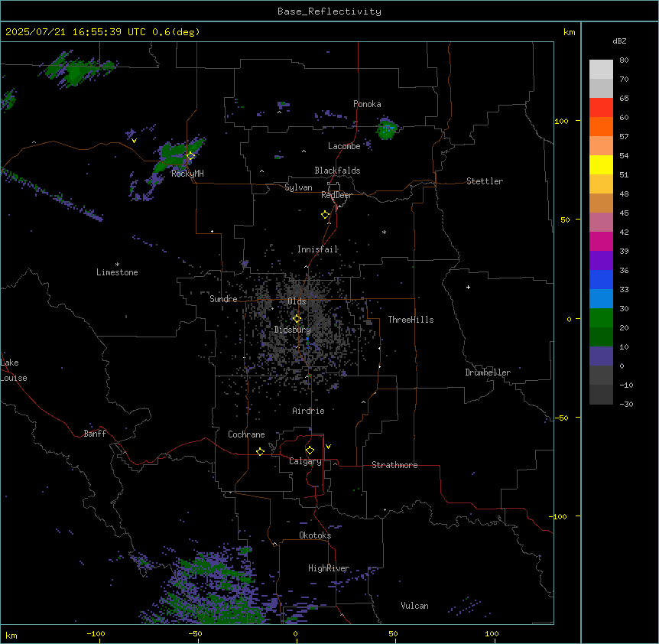This screenshot has width=659, height=644.
Task: Click the yellow diamond marker at RockyMH
Action: (x=191, y=156)
